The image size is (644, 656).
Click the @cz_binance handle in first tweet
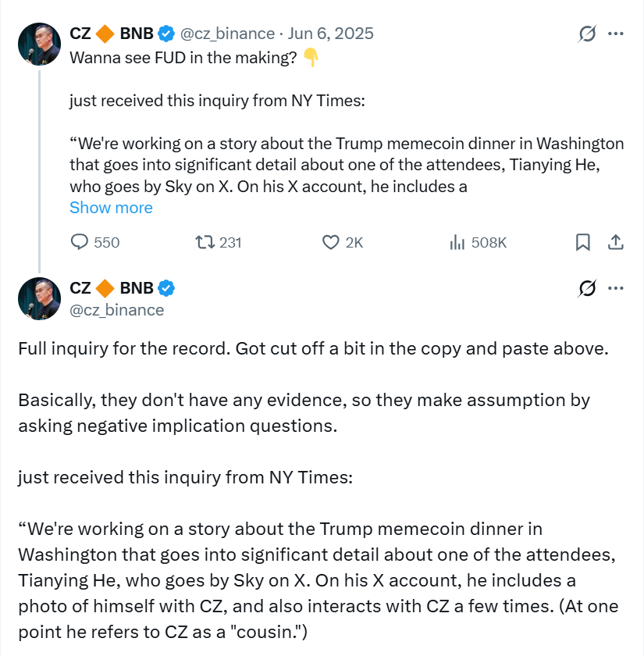tap(228, 34)
